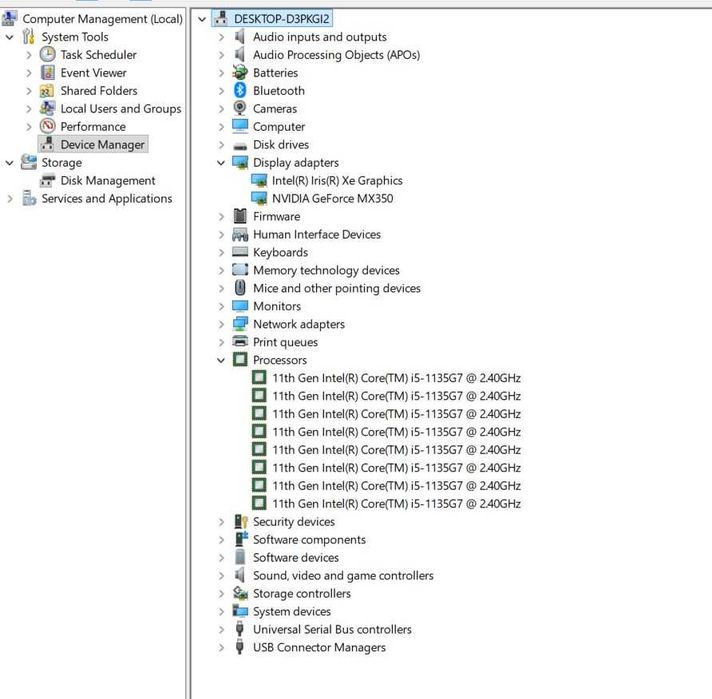This screenshot has height=699, width=712.
Task: Click the Human Interface Devices icon
Action: coord(240,234)
